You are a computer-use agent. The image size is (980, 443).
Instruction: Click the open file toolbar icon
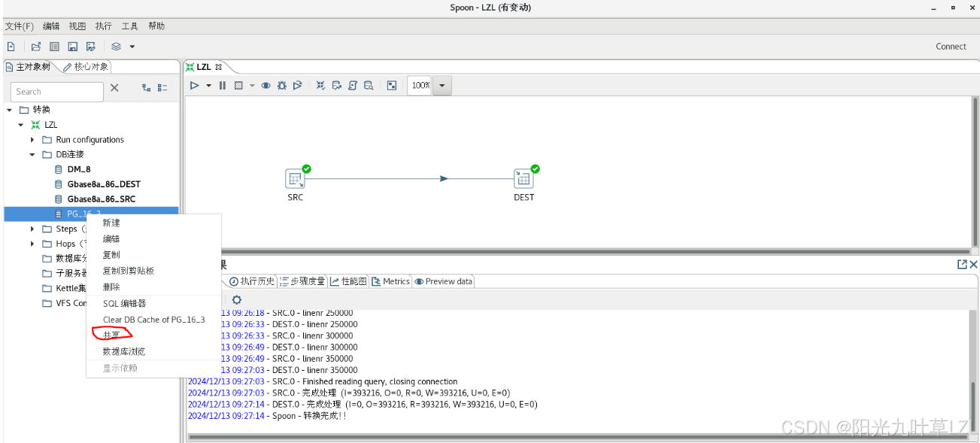(35, 47)
